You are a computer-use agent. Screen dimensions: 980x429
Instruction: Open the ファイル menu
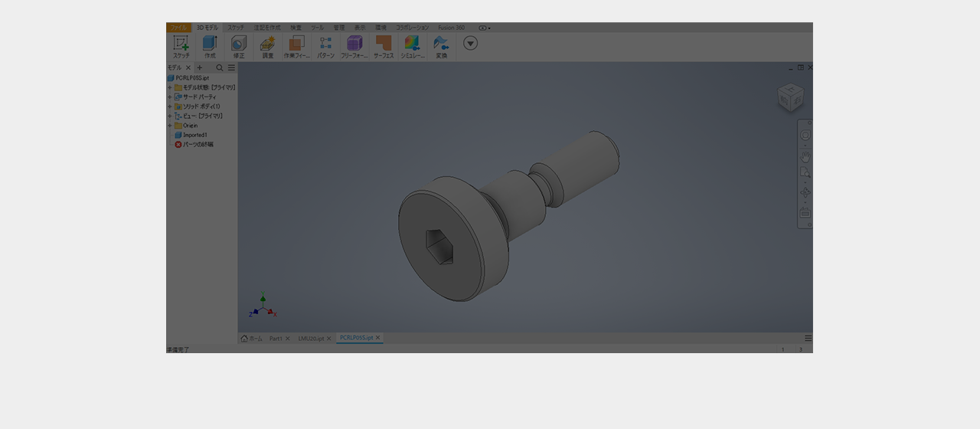pos(178,28)
